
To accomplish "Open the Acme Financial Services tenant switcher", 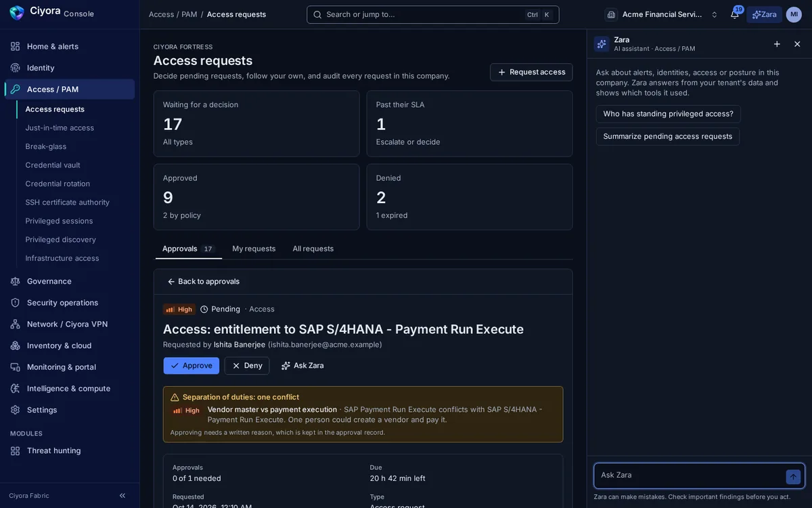I will tap(662, 14).
